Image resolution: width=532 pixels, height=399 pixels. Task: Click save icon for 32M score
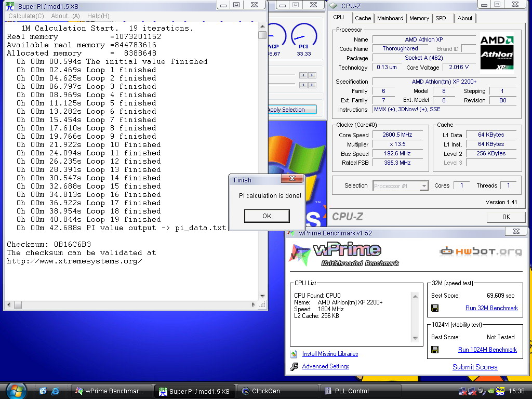(x=435, y=308)
